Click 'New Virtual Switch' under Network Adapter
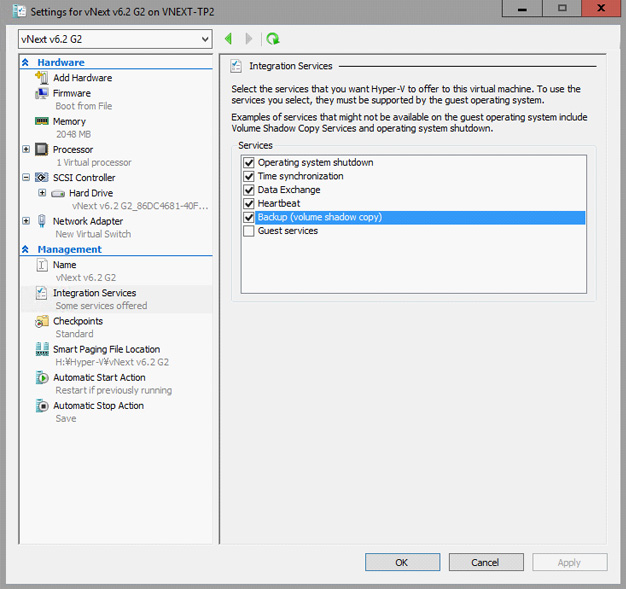Screen dimensions: 626x589 pos(93,234)
